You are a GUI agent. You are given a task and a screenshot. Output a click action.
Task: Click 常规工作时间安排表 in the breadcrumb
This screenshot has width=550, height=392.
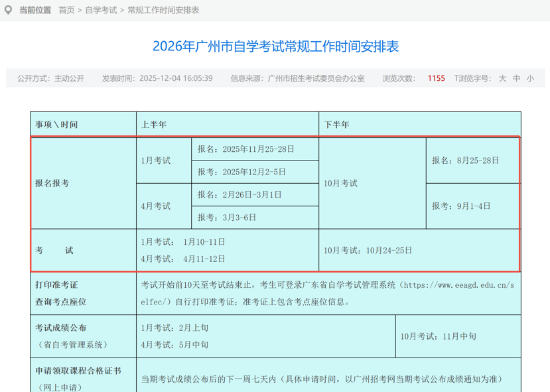(163, 10)
